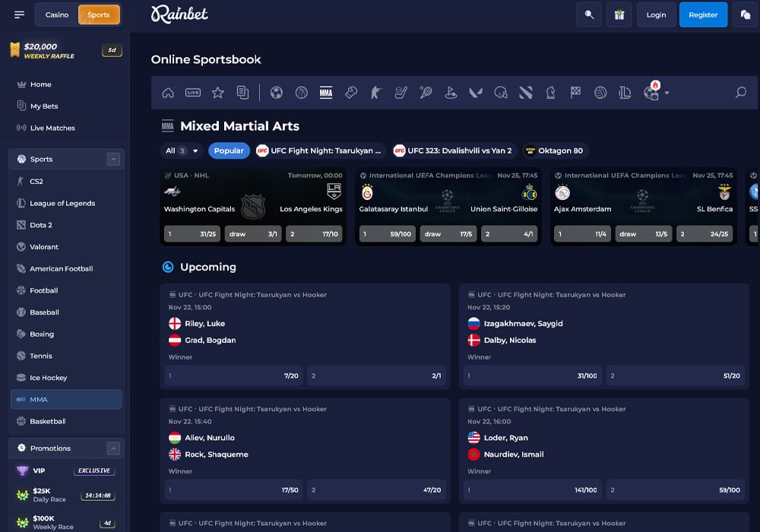Click the Login button
This screenshot has width=760, height=532.
click(656, 14)
